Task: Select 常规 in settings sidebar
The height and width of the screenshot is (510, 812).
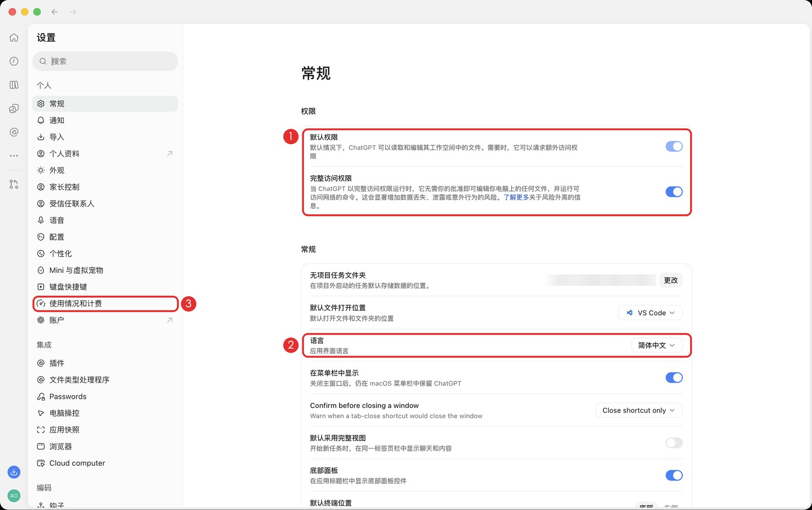Action: coord(106,104)
